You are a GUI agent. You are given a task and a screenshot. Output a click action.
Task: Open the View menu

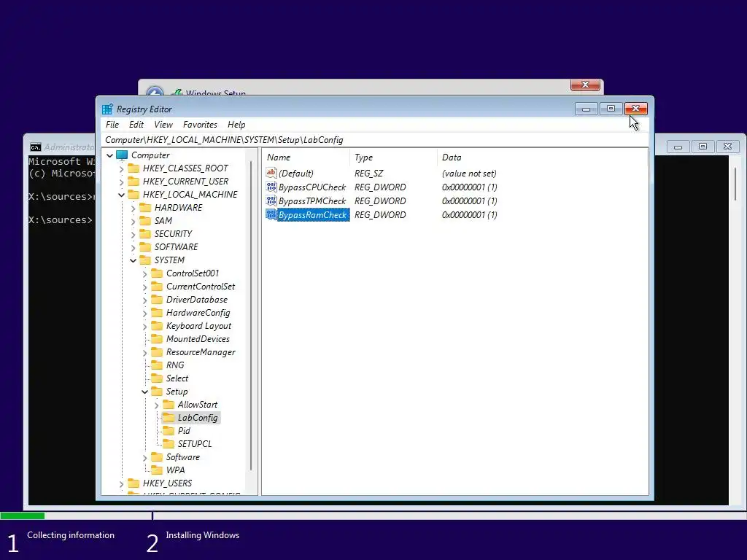[x=163, y=125]
